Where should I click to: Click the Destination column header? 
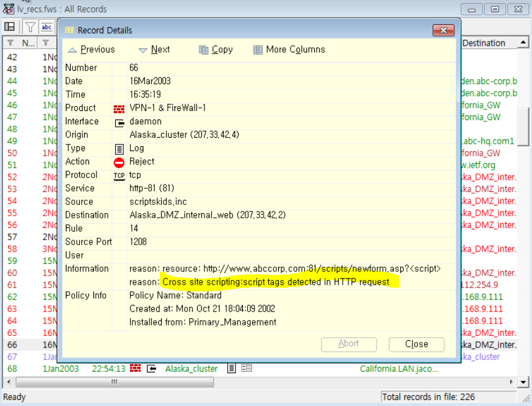click(489, 43)
